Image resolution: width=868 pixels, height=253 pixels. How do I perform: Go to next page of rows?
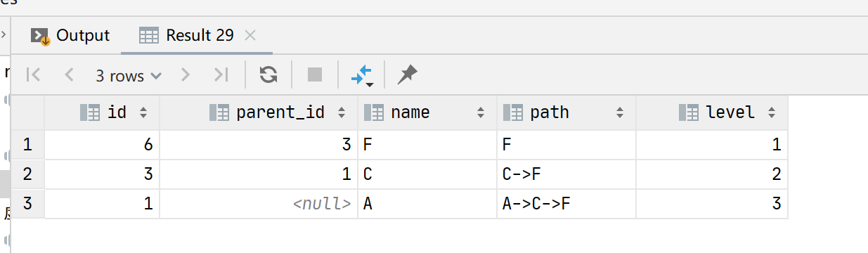pyautogui.click(x=186, y=75)
